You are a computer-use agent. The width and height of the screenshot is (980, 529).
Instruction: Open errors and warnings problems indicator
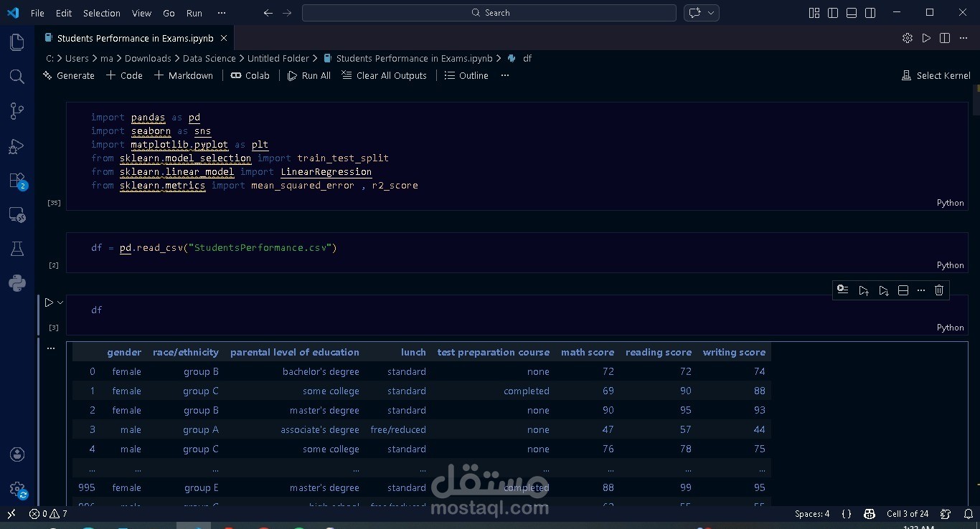click(48, 513)
